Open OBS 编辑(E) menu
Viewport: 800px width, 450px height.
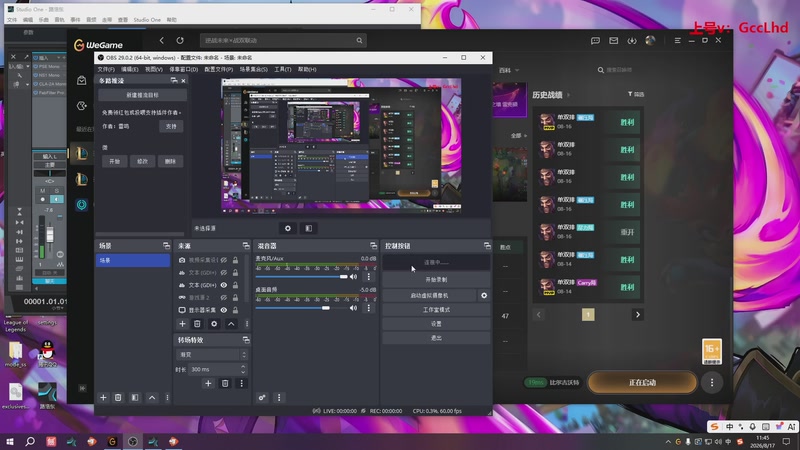130,69
